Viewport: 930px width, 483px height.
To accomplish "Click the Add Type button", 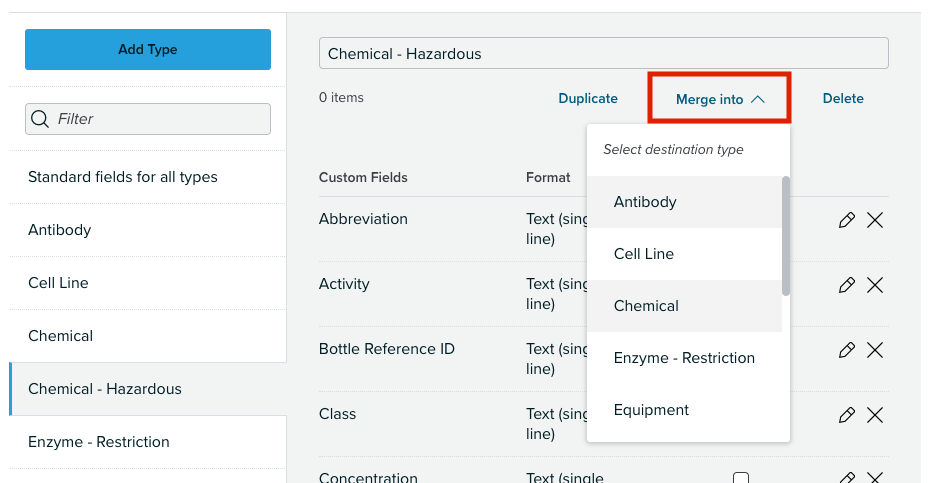I will [148, 49].
